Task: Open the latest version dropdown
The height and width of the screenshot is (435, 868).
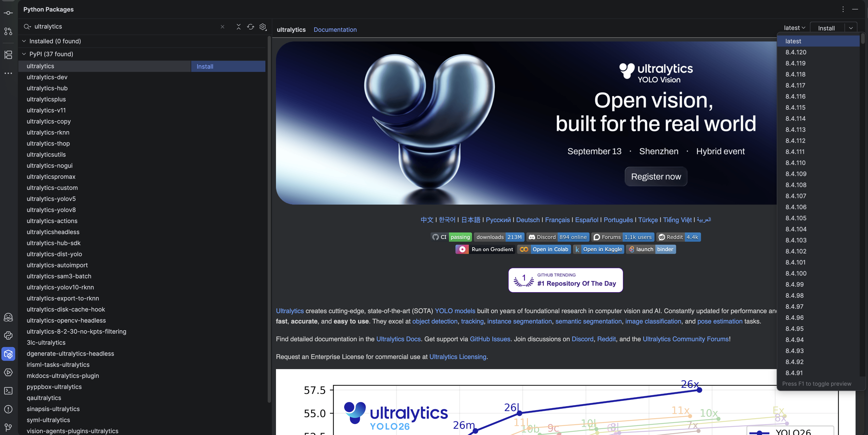Action: click(x=795, y=28)
